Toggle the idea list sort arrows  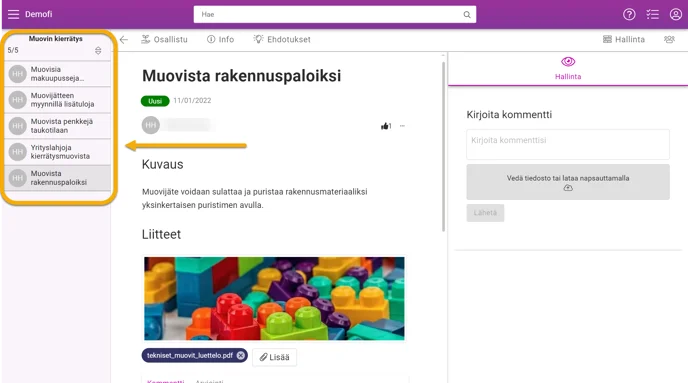click(98, 50)
